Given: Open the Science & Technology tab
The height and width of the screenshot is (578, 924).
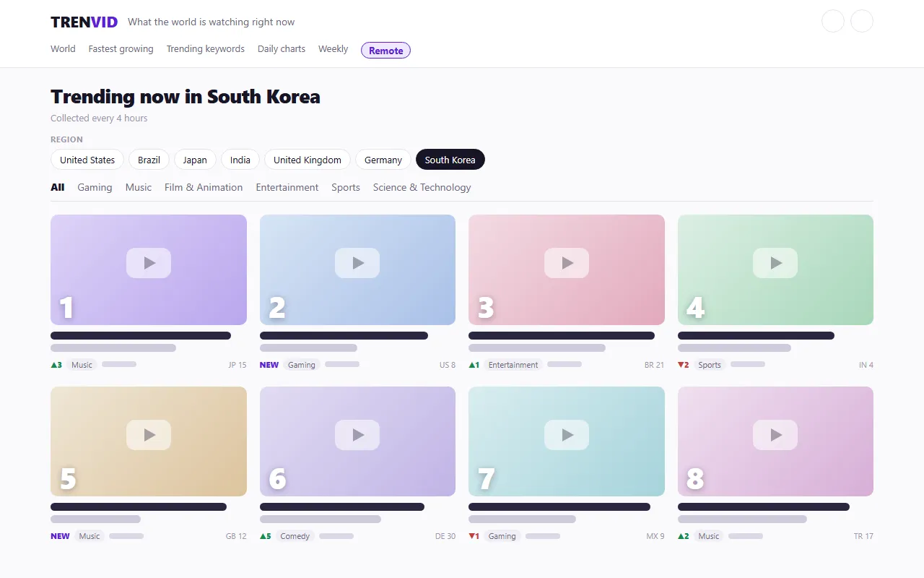Looking at the screenshot, I should (422, 187).
